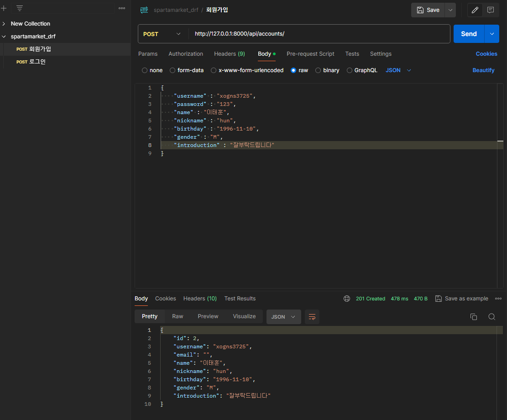This screenshot has width=507, height=420.
Task: Toggle response line wrap icon
Action: pyautogui.click(x=312, y=317)
